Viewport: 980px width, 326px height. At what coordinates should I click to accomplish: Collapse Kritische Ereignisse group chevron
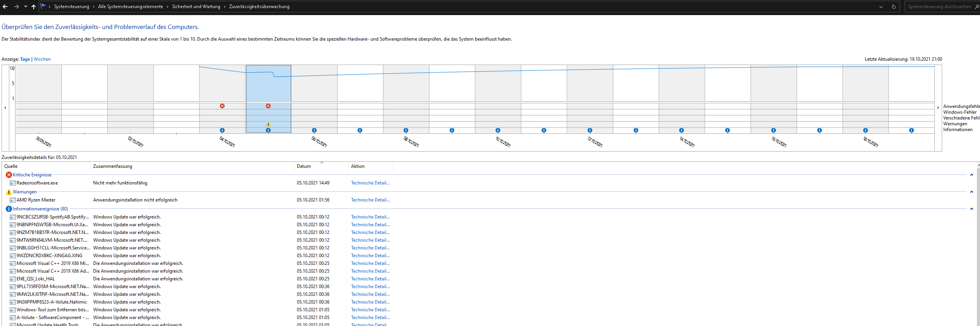[971, 175]
